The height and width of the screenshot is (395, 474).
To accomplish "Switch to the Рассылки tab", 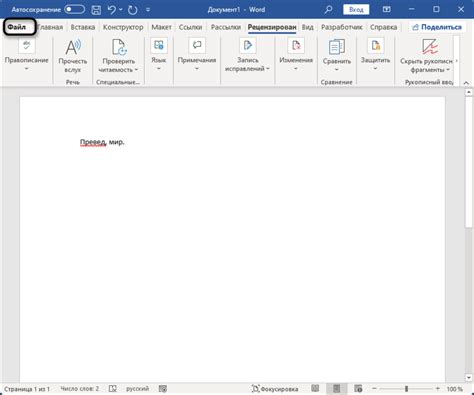I will click(226, 27).
